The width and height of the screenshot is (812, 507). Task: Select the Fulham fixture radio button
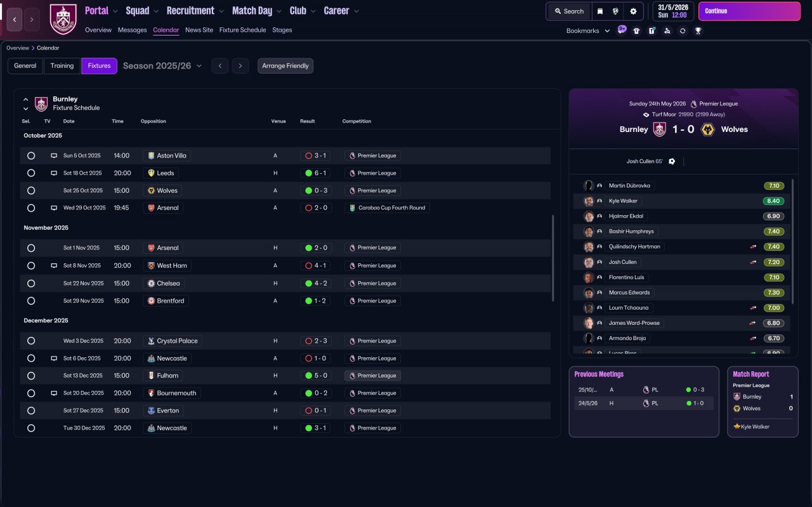pos(31,376)
